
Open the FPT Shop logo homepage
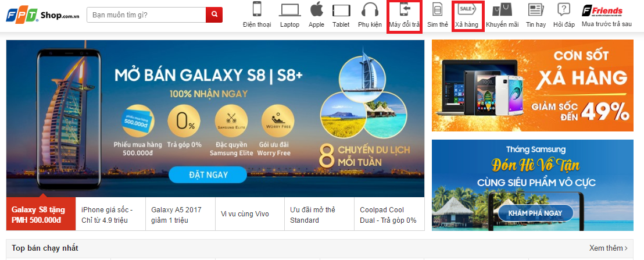[43, 15]
